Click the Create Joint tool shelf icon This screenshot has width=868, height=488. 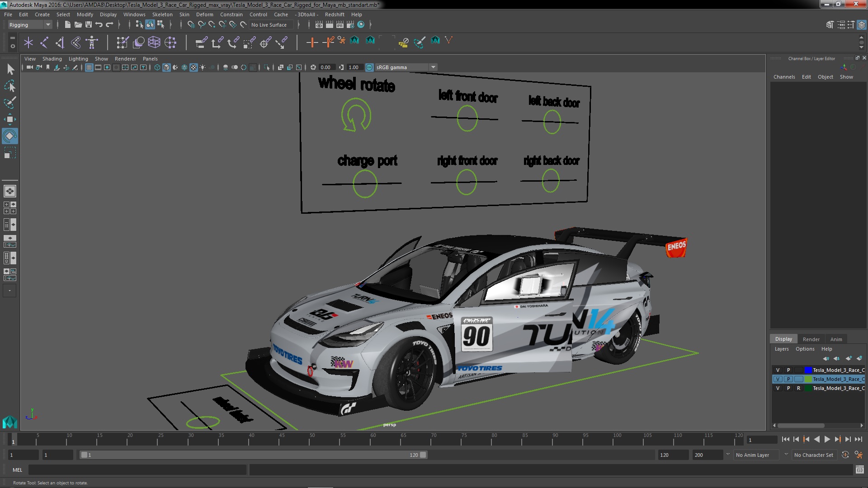pyautogui.click(x=44, y=42)
